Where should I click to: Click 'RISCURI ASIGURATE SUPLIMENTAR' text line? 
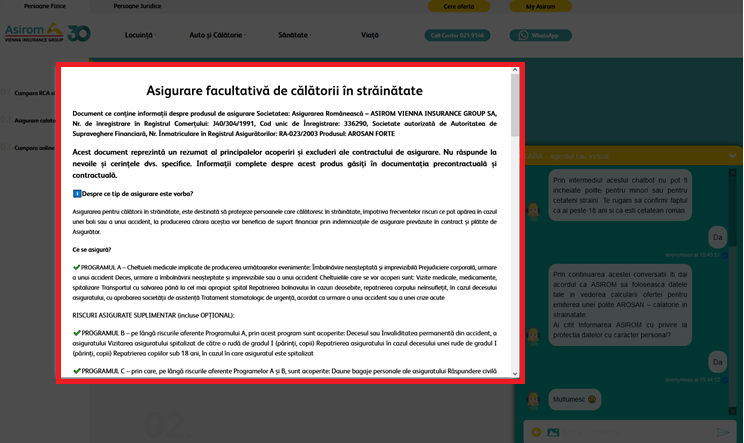point(153,315)
